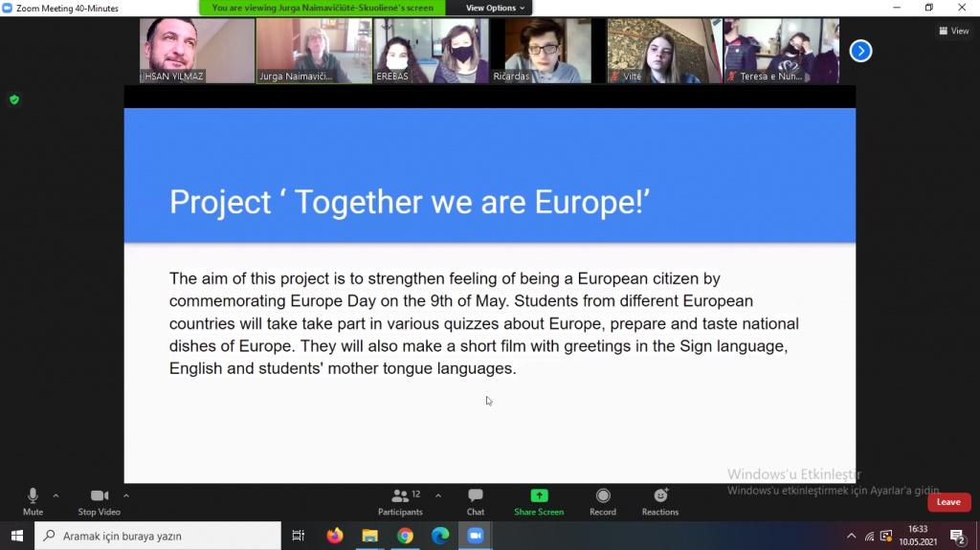Open the Windows notification center
The height and width of the screenshot is (550, 980).
click(x=957, y=536)
